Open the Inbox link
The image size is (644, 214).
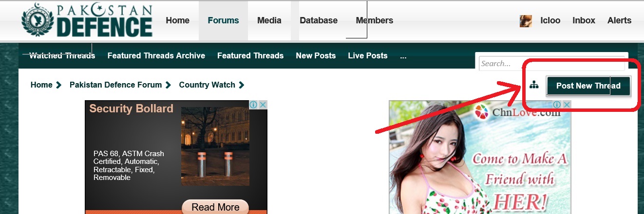coord(584,20)
